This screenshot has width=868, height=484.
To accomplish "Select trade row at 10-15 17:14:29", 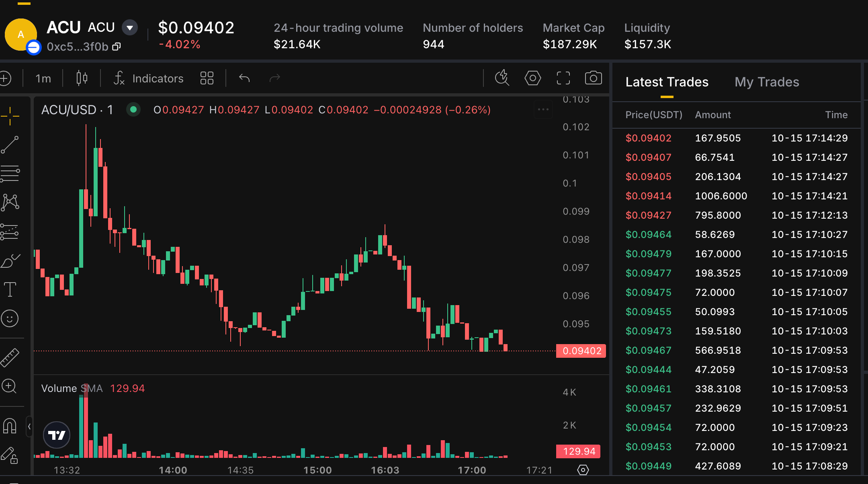I will tap(736, 138).
